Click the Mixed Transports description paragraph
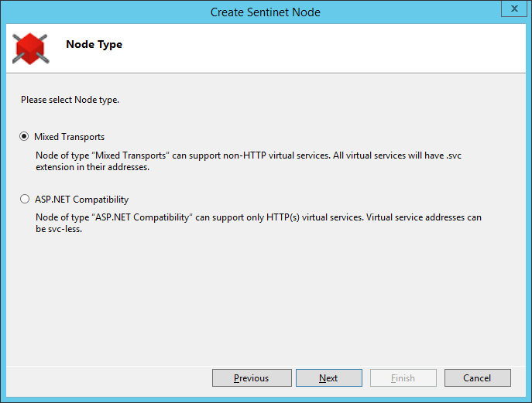 click(249, 161)
